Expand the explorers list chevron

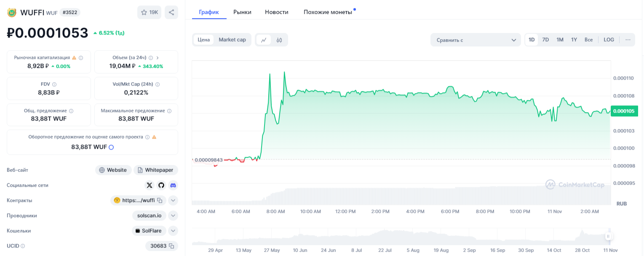click(173, 216)
